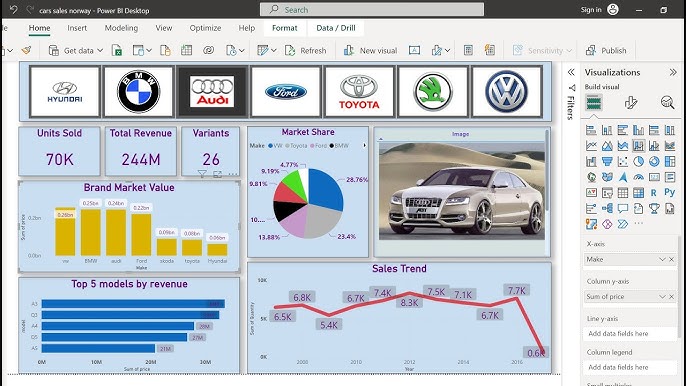Open the Get data dropdown arrow
This screenshot has width=686, height=386.
[x=100, y=51]
